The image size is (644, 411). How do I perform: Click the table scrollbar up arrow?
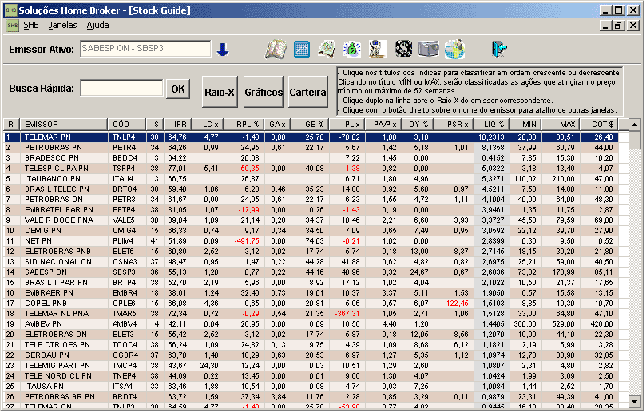(x=634, y=124)
